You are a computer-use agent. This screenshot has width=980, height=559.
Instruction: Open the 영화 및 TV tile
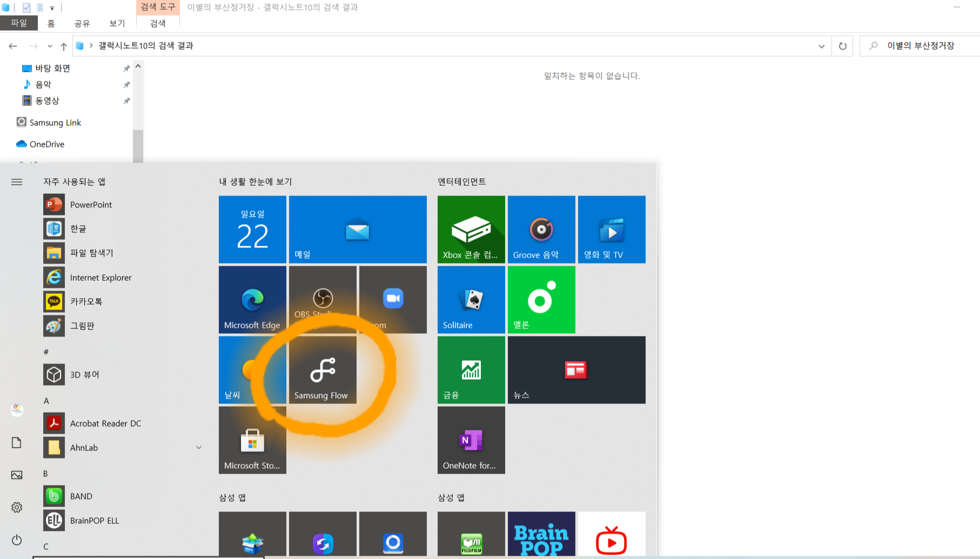point(612,230)
